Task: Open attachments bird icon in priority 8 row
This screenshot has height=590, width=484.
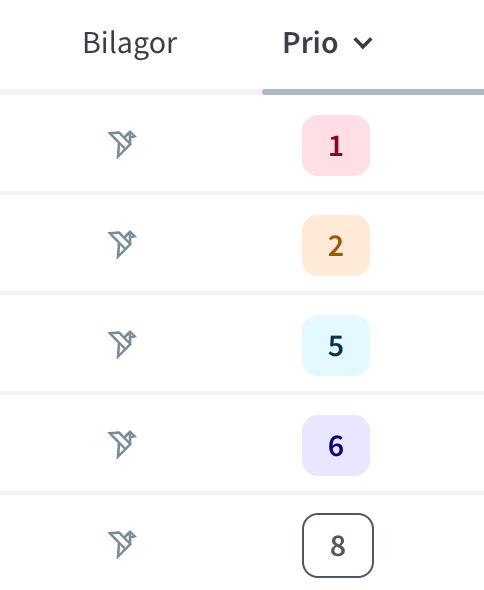Action: click(x=122, y=545)
